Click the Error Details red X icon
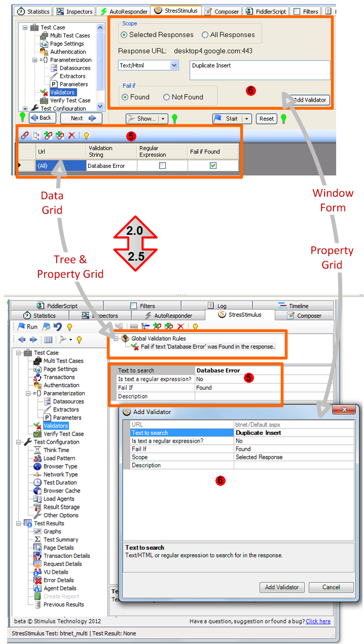Viewport: 364px width, 644px height. pyautogui.click(x=38, y=580)
